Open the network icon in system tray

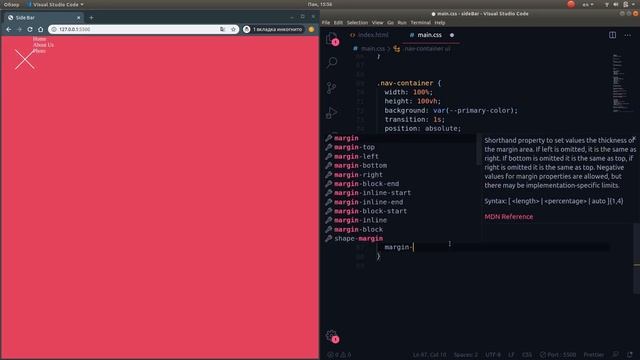(x=607, y=4)
